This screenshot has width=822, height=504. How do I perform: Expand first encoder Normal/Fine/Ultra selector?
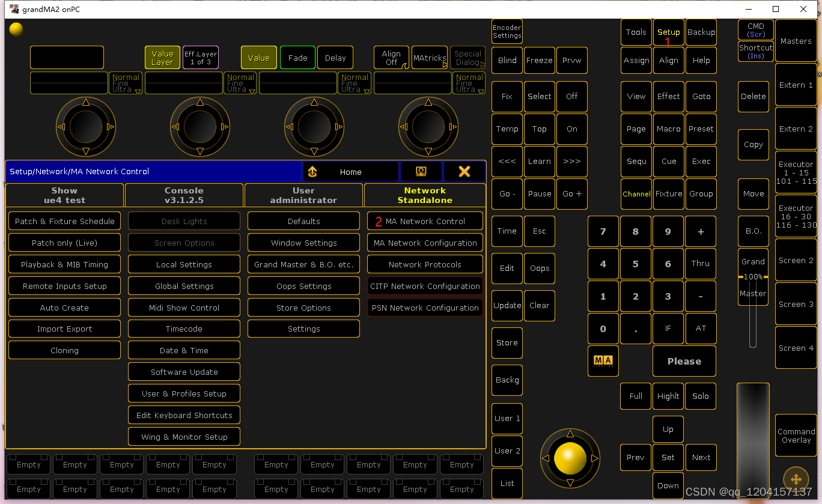[126, 83]
